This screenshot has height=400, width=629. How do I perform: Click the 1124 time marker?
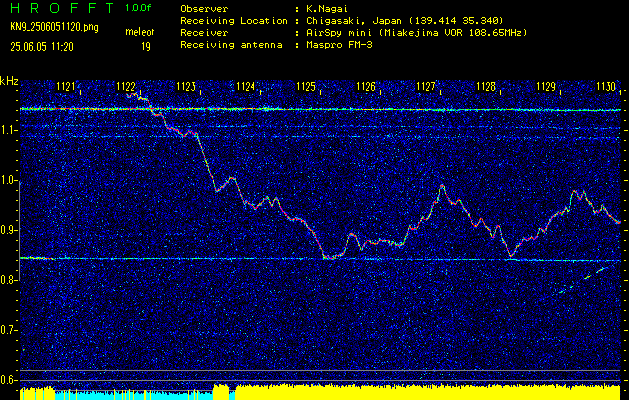(246, 86)
